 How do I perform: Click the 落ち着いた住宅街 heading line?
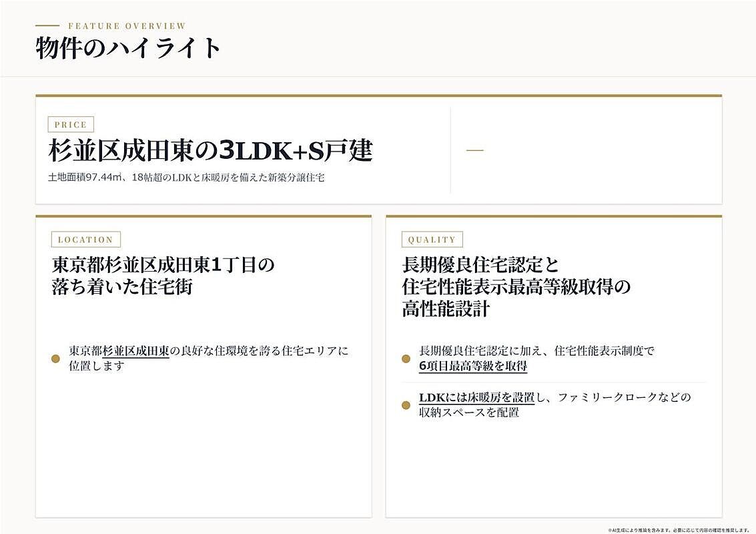pos(122,286)
